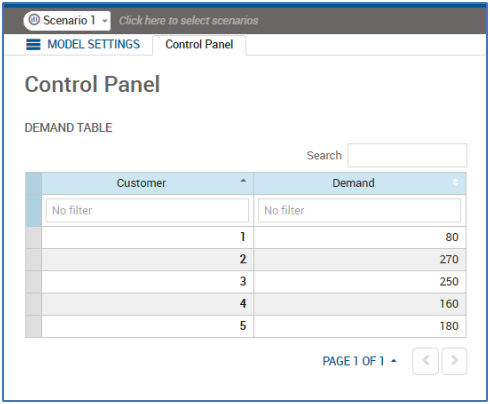490x404 pixels.
Task: Select demand cell showing 180
Action: point(360,326)
